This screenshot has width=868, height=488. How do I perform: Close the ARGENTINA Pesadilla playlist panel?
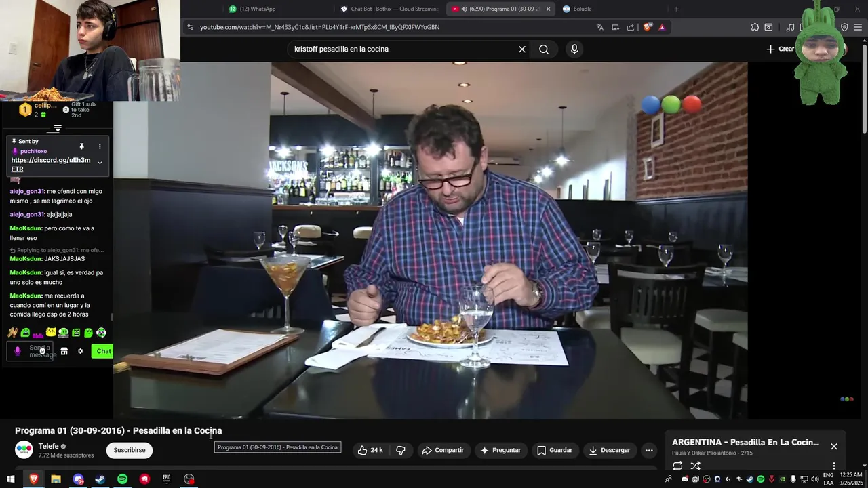834,447
